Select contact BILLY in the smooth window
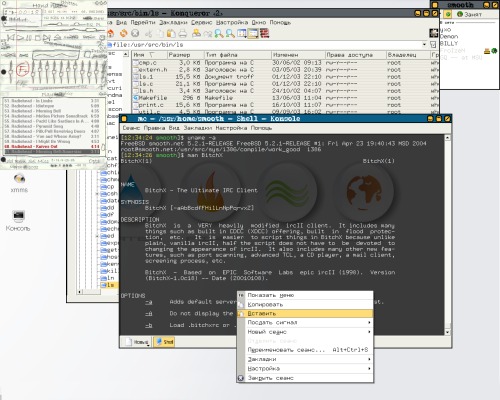This screenshot has width=500, height=400. click(x=449, y=43)
